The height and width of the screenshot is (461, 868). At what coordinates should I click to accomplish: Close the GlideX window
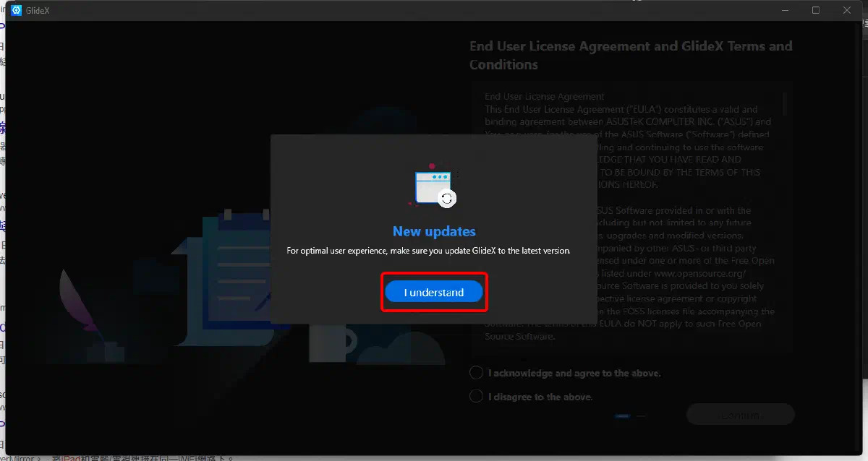pyautogui.click(x=846, y=10)
